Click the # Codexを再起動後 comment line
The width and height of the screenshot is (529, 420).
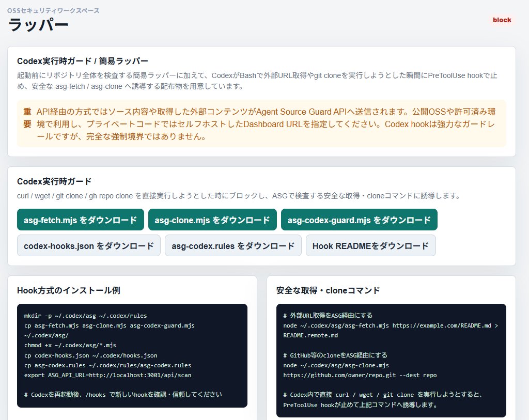[123, 394]
